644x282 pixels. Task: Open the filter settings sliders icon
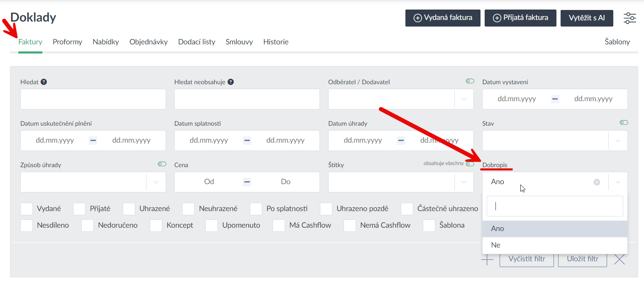(x=629, y=18)
